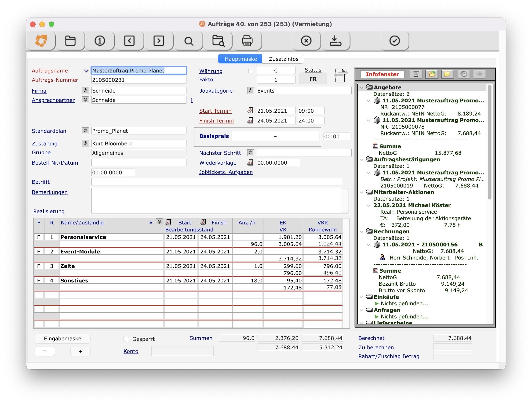Click the info circle toolbar icon
The image size is (532, 404).
point(100,41)
